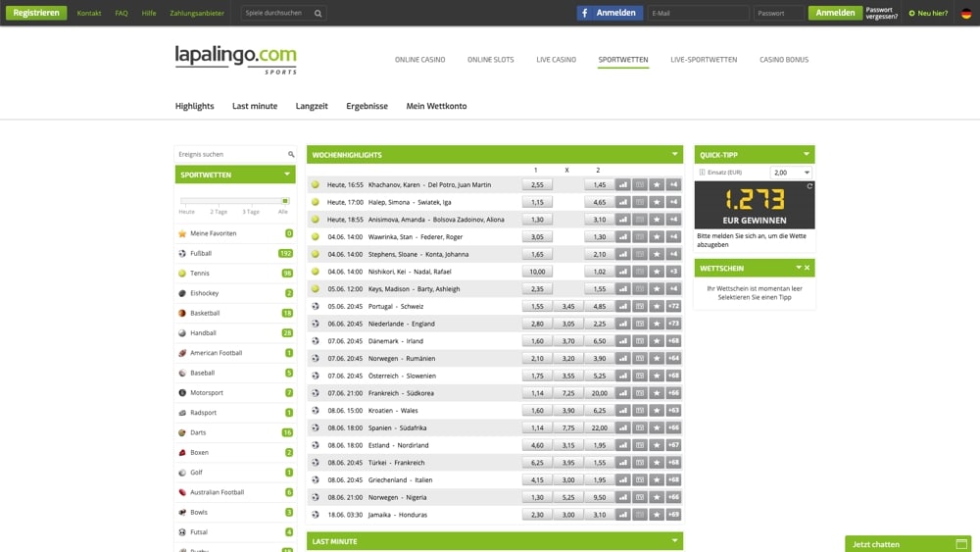Star the Spanien - Südafrika match

click(657, 427)
